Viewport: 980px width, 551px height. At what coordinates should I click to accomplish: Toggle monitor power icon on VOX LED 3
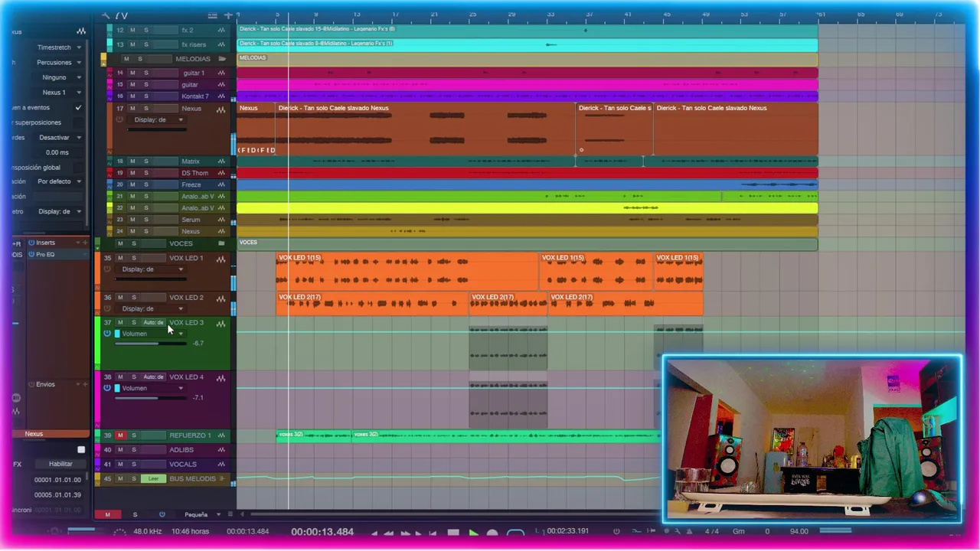click(x=107, y=334)
